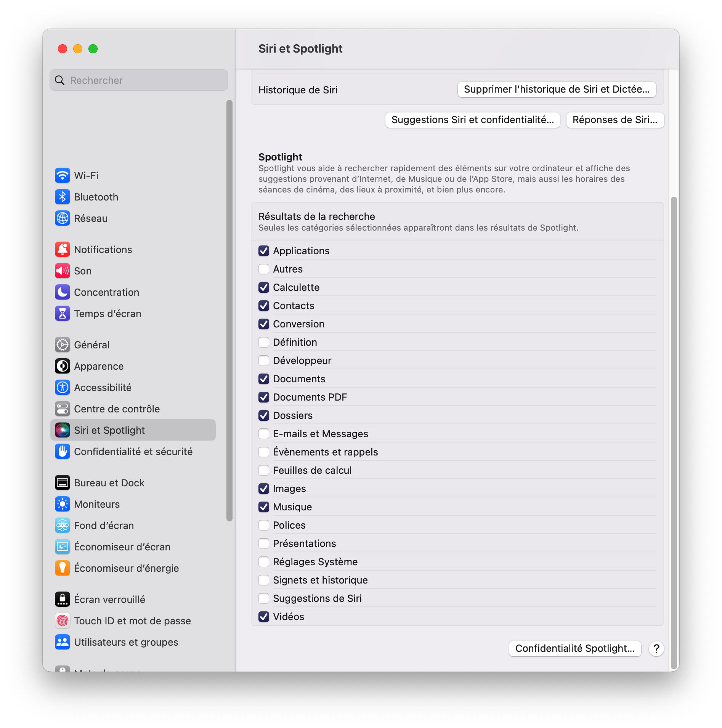The image size is (722, 728).
Task: Uncheck the Applications checkbox
Action: [264, 251]
